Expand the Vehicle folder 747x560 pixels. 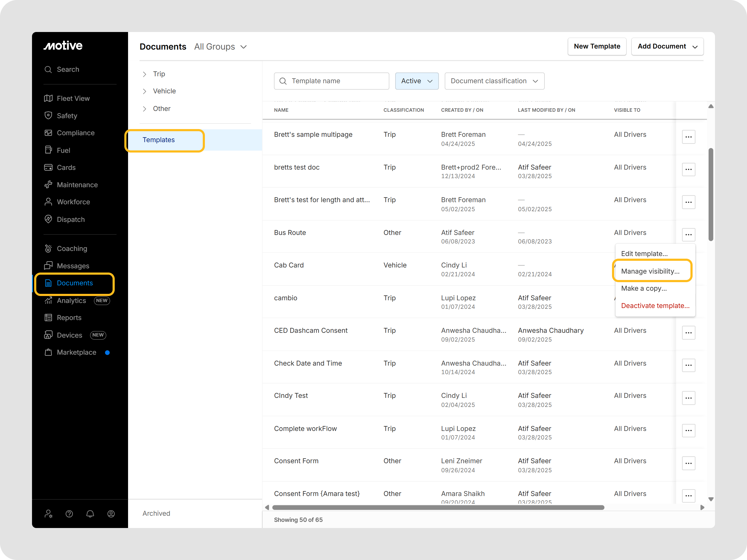pos(145,91)
